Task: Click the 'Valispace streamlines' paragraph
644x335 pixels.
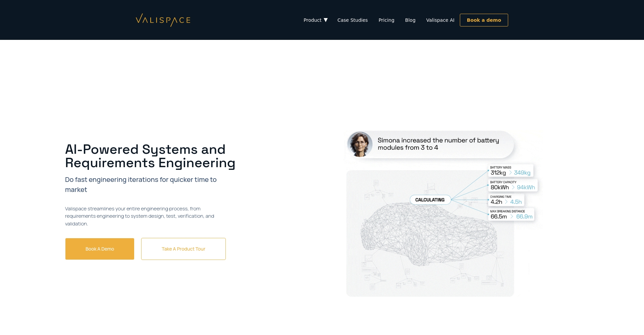Action: [x=140, y=216]
